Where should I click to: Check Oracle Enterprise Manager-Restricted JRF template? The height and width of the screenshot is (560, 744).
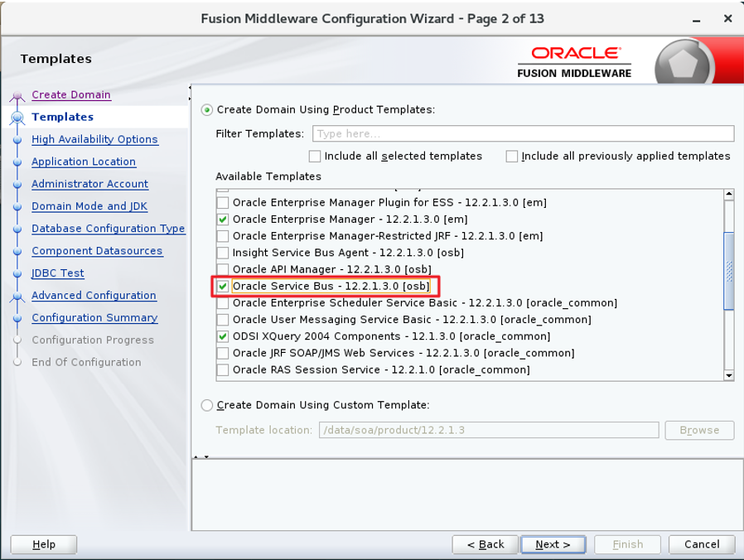[223, 236]
